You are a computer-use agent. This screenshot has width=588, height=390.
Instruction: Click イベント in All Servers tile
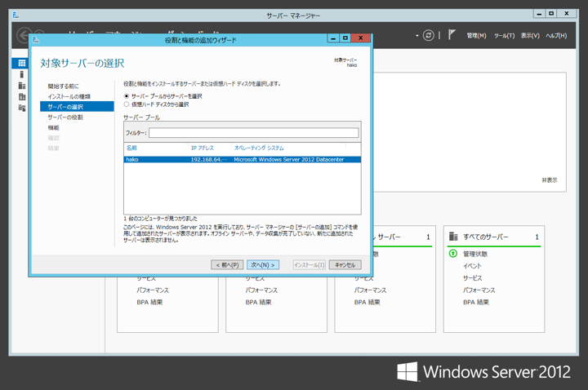(472, 266)
